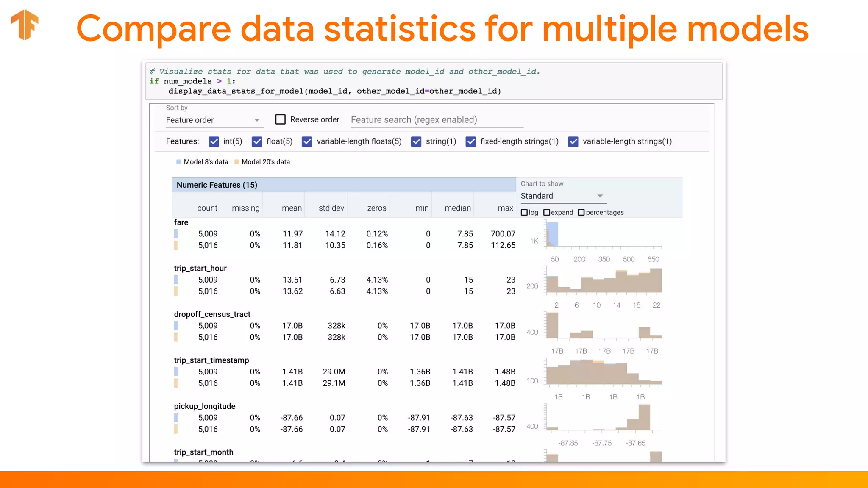Uncheck the float(5) features checkbox
The image size is (868, 488).
pos(257,141)
